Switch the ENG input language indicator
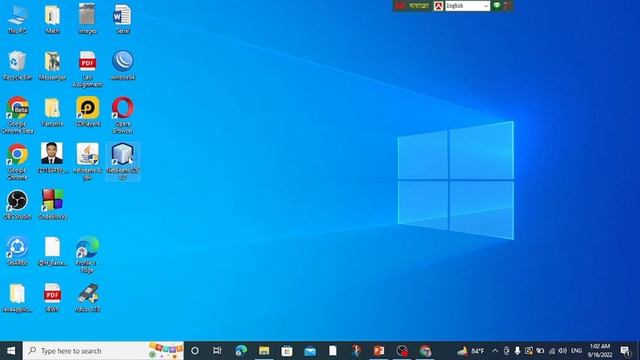 [x=576, y=351]
